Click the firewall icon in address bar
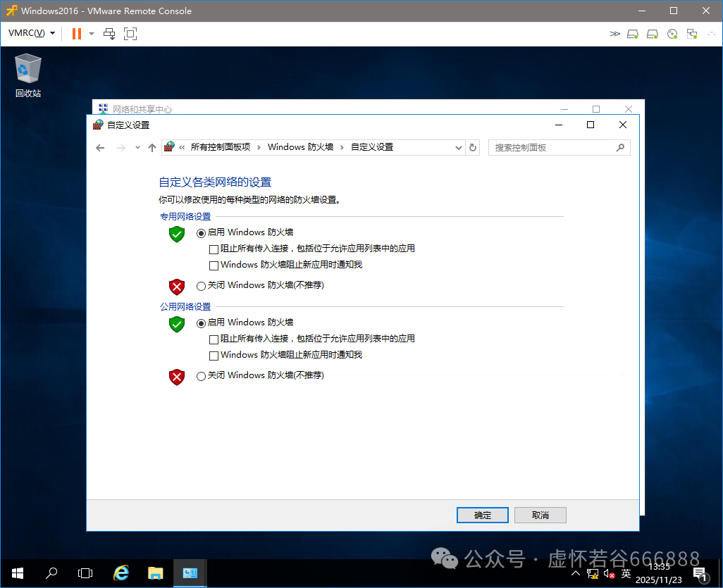The image size is (723, 588). point(170,147)
